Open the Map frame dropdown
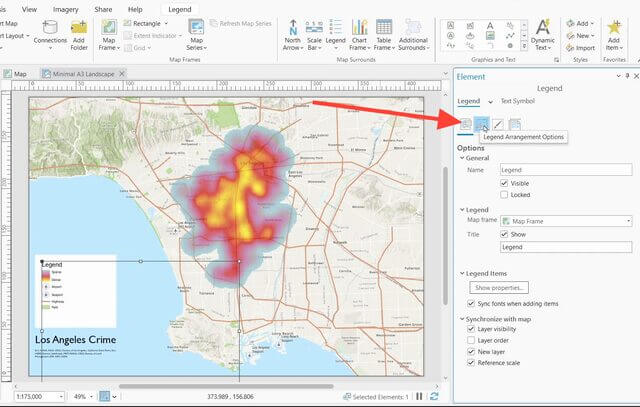The height and width of the screenshot is (407, 640). click(x=566, y=221)
